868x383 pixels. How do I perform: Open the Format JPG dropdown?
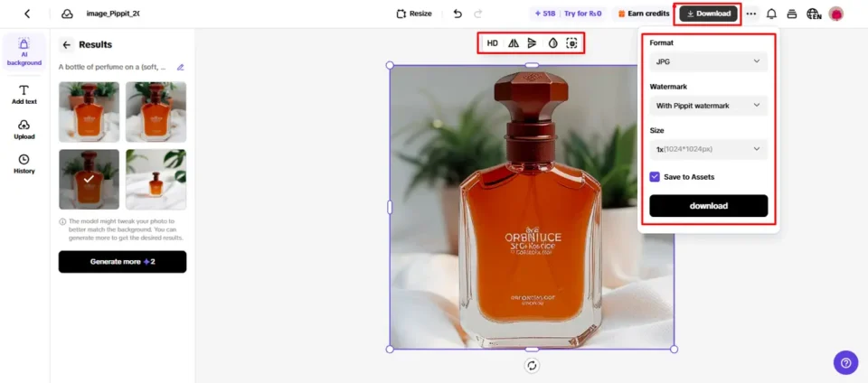click(x=708, y=61)
